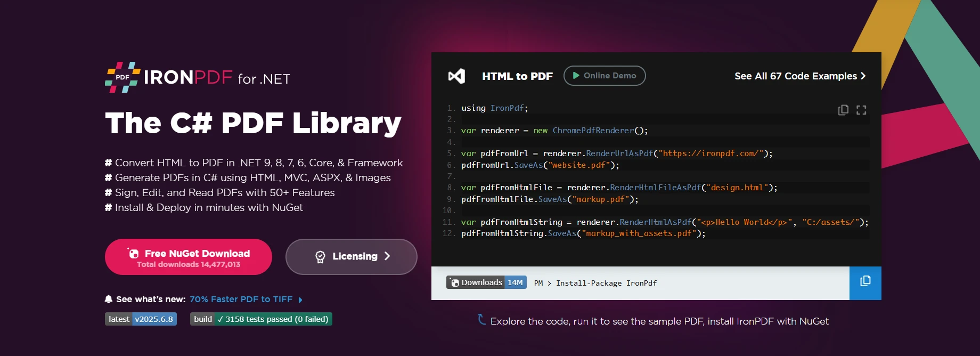Open See All 67 Code Examples link
The height and width of the screenshot is (356, 980).
(800, 76)
